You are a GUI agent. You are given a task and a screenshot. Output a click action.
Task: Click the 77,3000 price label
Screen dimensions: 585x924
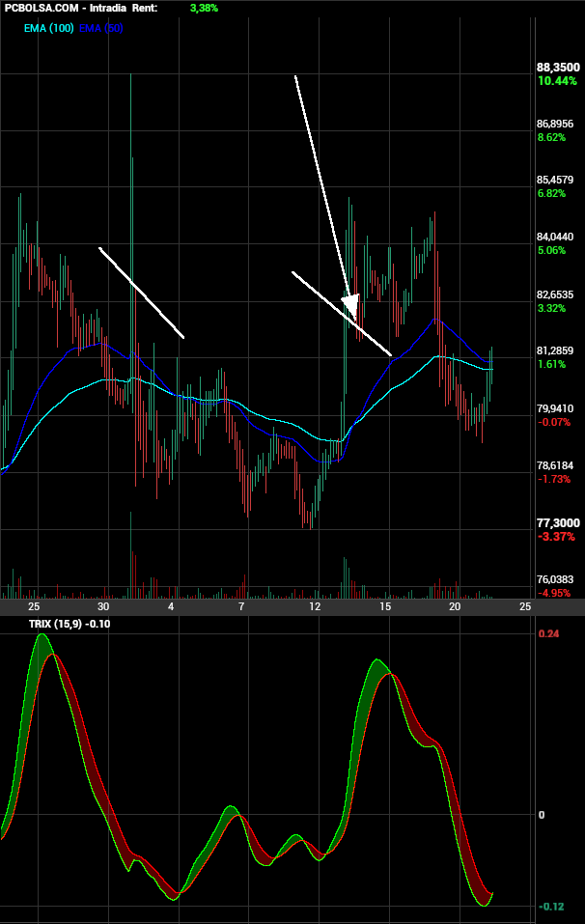(558, 523)
